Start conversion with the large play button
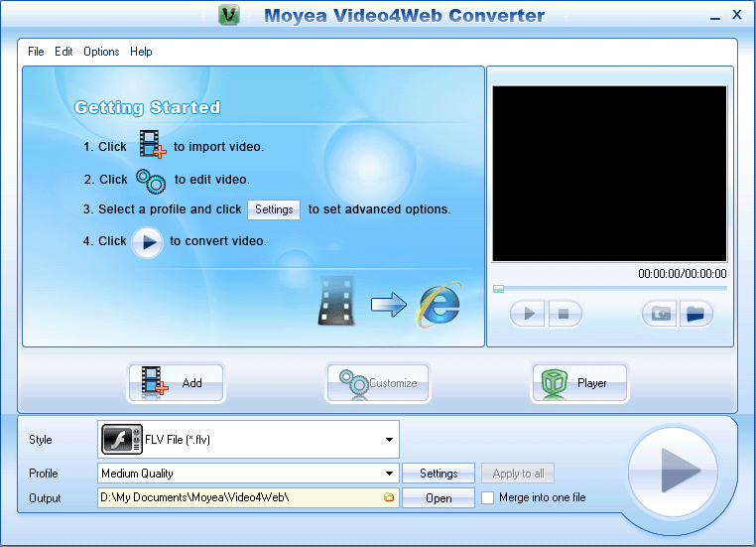Viewport: 756px width, 547px height. [673, 471]
